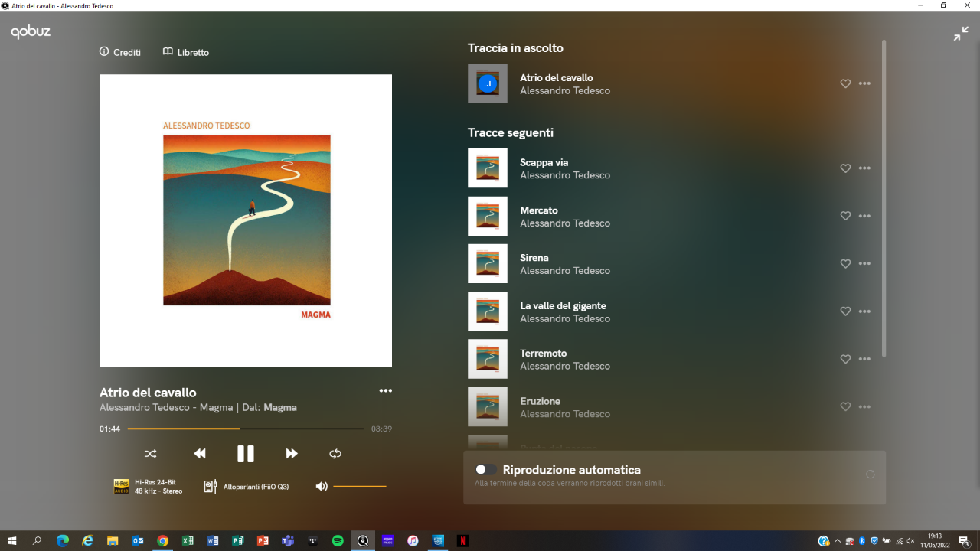
Task: Adjust the volume slider
Action: tap(360, 487)
